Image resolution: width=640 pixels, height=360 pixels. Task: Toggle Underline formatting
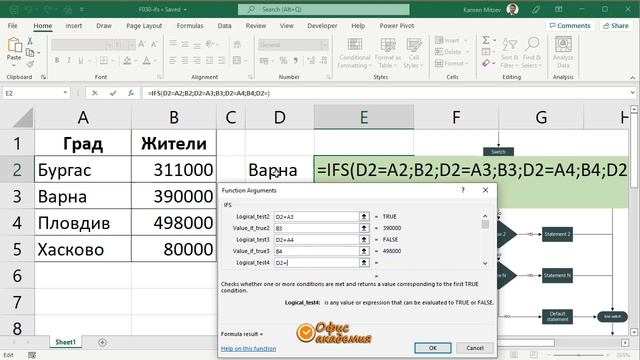pyautogui.click(x=80, y=60)
